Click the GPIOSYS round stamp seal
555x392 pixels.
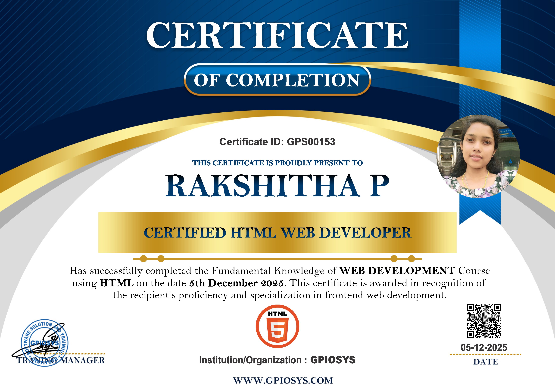[x=45, y=343]
